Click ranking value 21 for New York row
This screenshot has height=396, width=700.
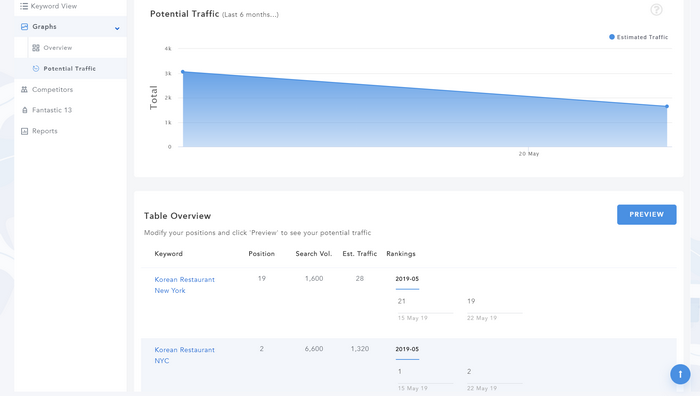tap(402, 301)
